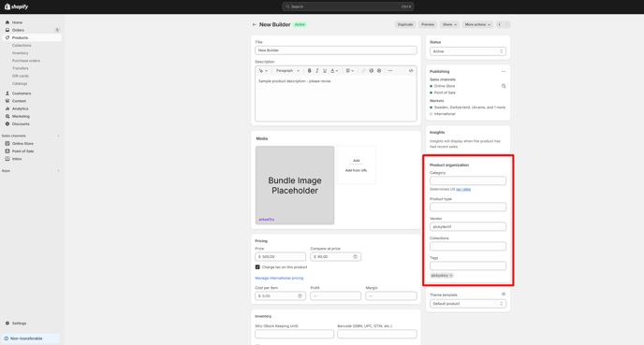Click the Discounts icon in sidebar
Viewport: 644px width, 345px height.
click(7, 124)
